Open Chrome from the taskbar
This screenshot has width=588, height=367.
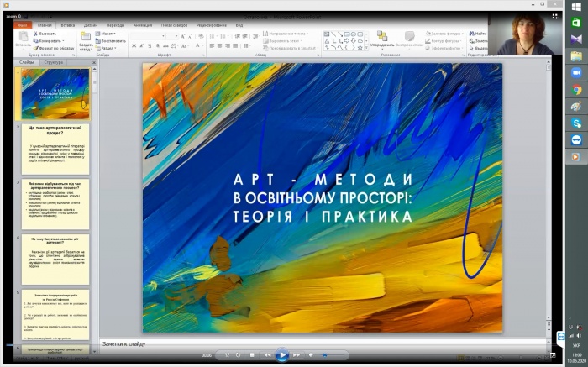coord(577,90)
